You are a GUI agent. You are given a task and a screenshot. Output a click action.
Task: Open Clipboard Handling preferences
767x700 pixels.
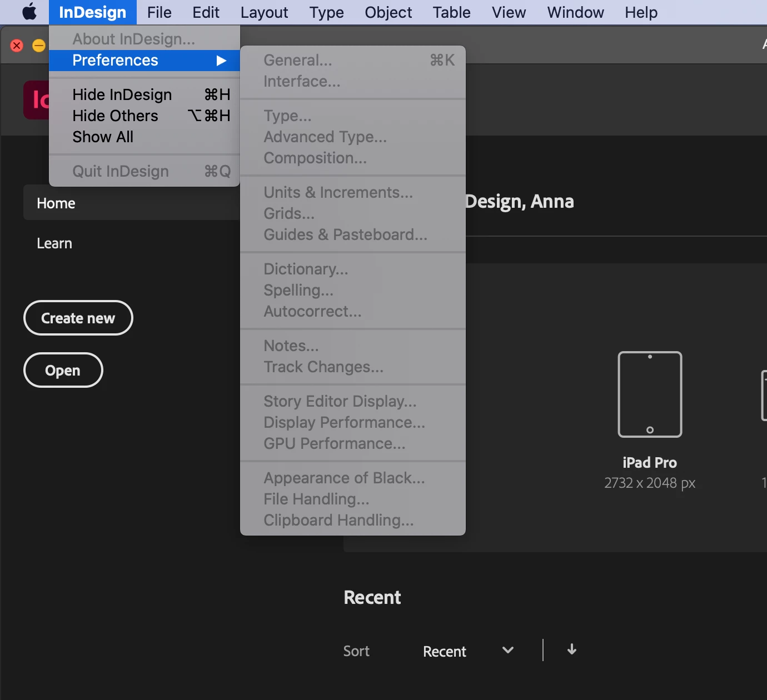click(353, 520)
